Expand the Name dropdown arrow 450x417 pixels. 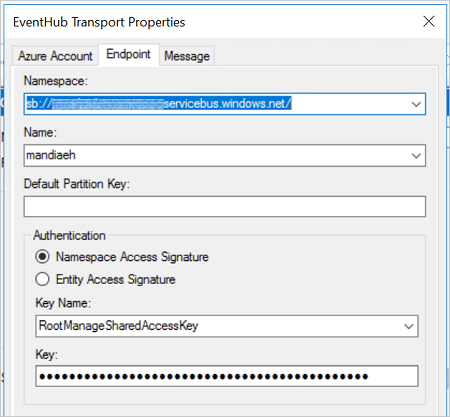tap(416, 155)
